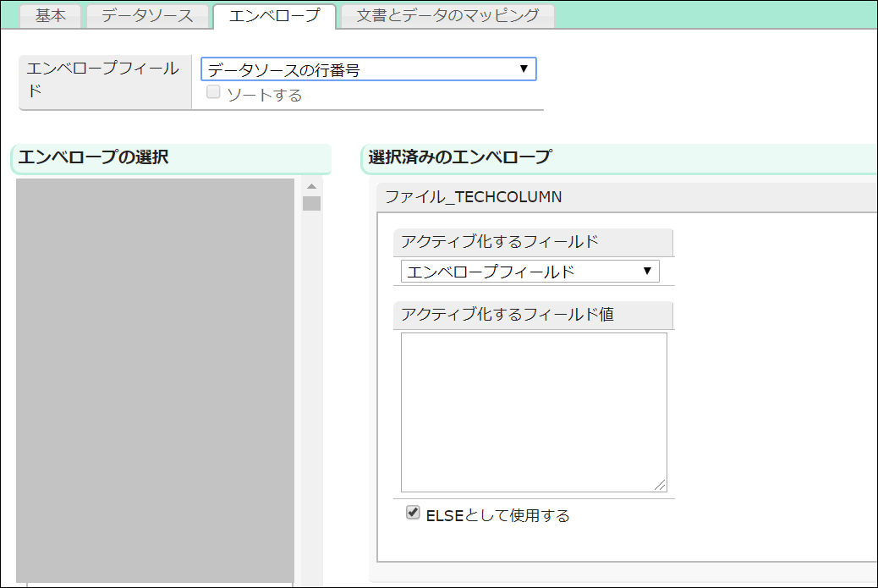The height and width of the screenshot is (588, 878).
Task: Uncheck the ELSEとして使用する checkbox
Action: click(x=413, y=513)
